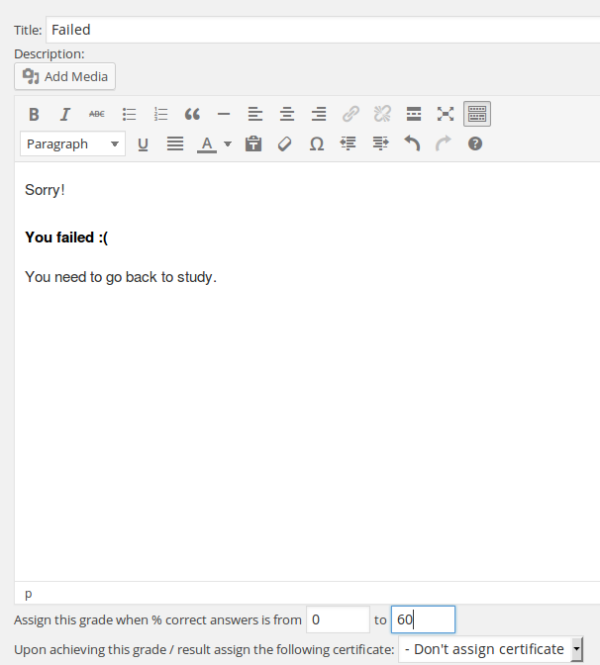The height and width of the screenshot is (665, 600).
Task: Apply the current text color
Action: tap(207, 144)
